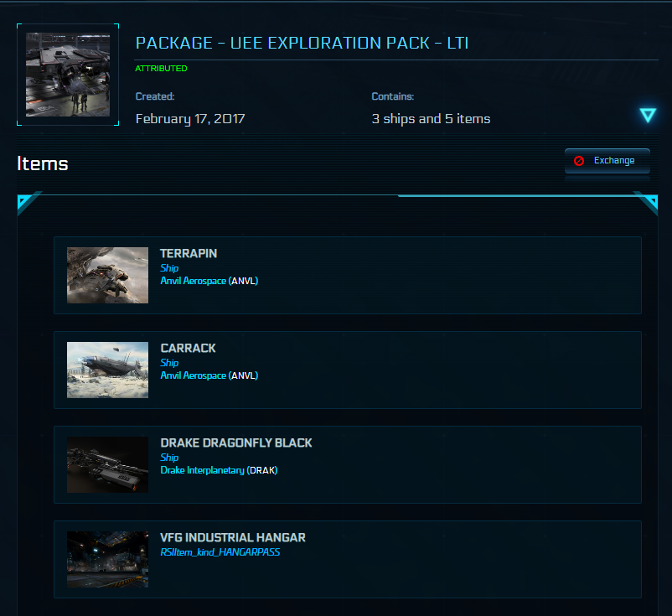
Task: Click Anvil Aerospace under the Carrack entry
Action: pyautogui.click(x=194, y=375)
